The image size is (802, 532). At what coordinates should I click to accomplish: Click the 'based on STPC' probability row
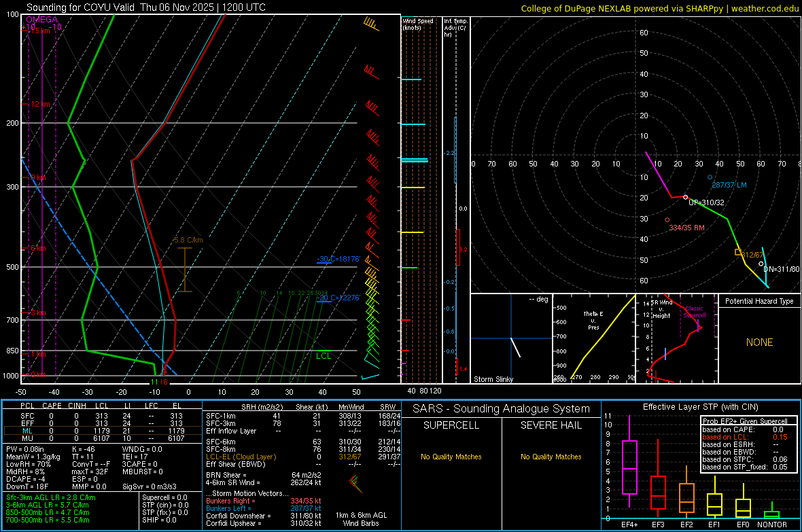(x=745, y=459)
